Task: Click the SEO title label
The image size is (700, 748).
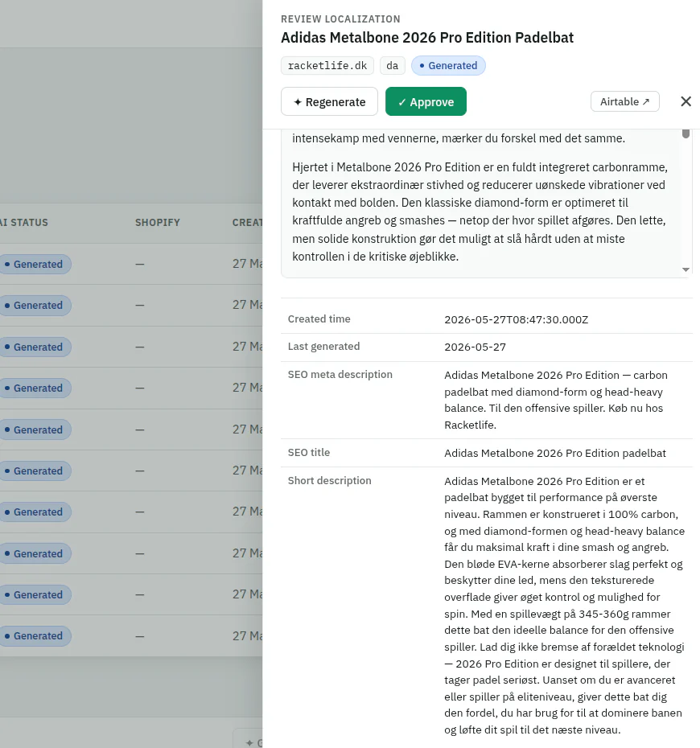Action: (308, 452)
